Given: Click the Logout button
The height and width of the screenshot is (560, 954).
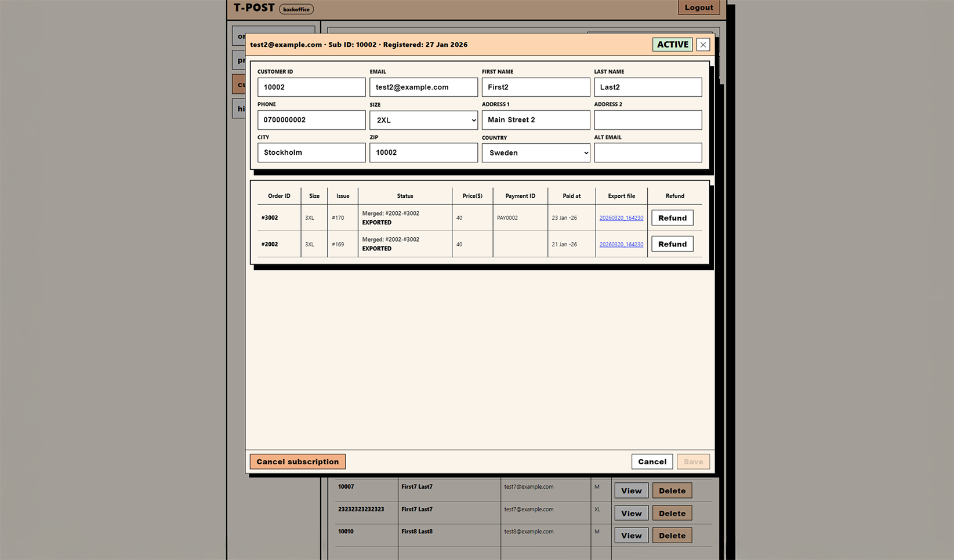Looking at the screenshot, I should click(698, 7).
